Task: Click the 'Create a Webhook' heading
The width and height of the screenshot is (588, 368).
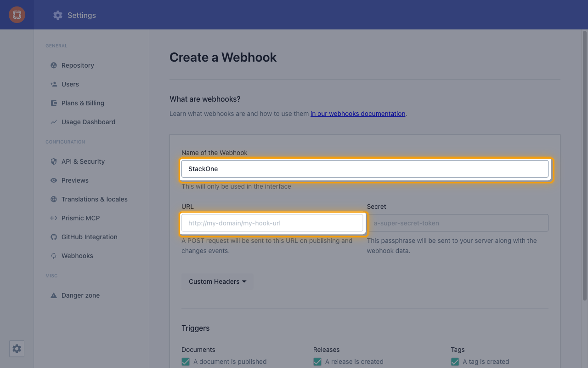Action: 223,57
